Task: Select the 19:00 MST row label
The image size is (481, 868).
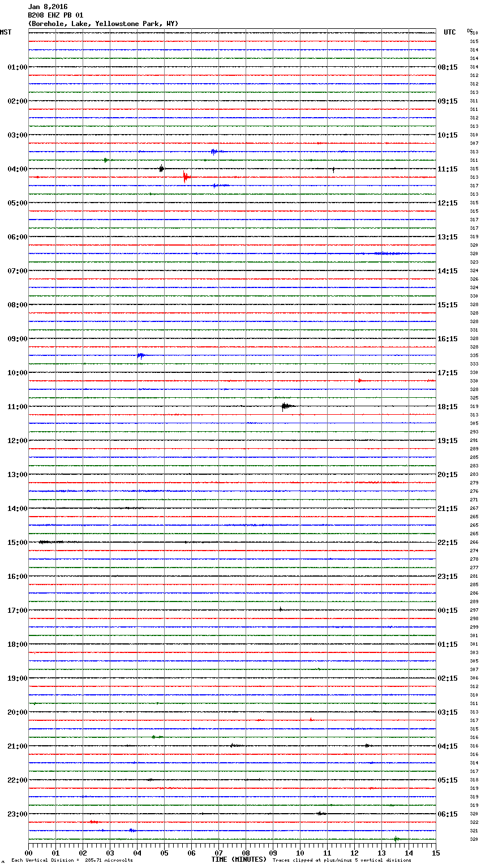Action: [18, 678]
